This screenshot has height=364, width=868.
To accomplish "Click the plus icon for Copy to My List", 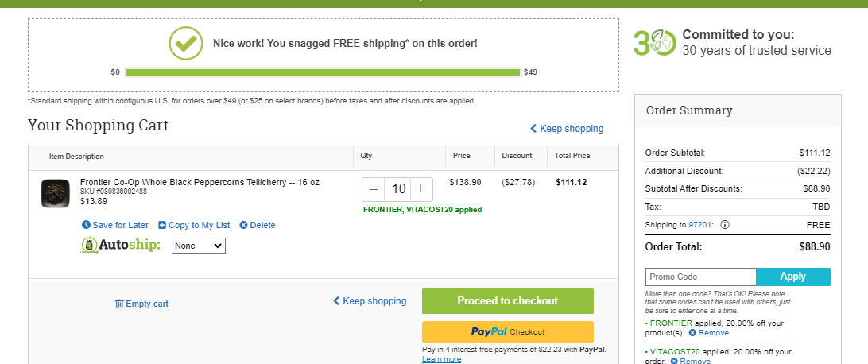I will tap(162, 225).
